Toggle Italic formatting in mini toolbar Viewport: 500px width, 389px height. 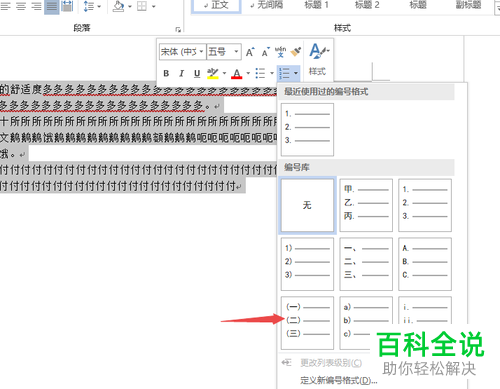pos(181,73)
